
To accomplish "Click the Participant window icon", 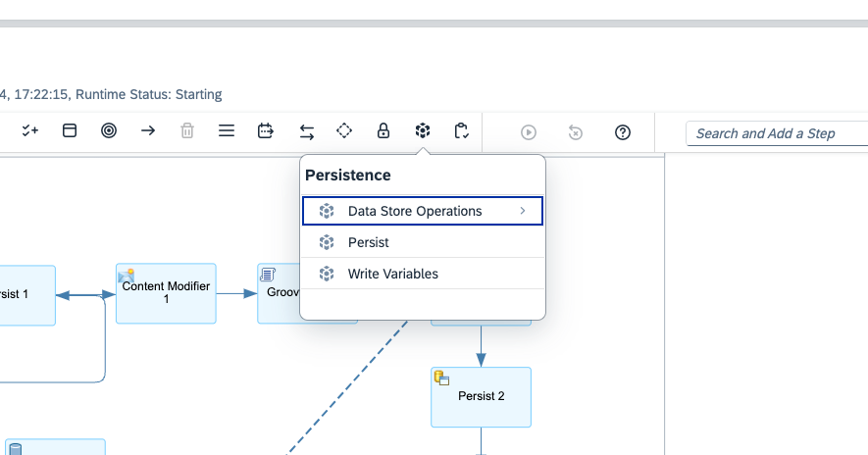I will coord(70,131).
